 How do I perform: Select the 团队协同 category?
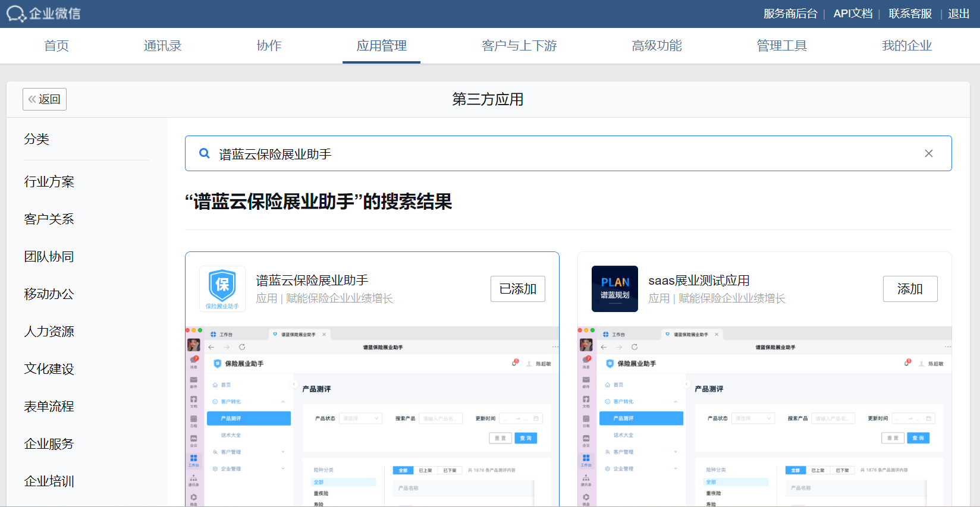click(x=49, y=257)
